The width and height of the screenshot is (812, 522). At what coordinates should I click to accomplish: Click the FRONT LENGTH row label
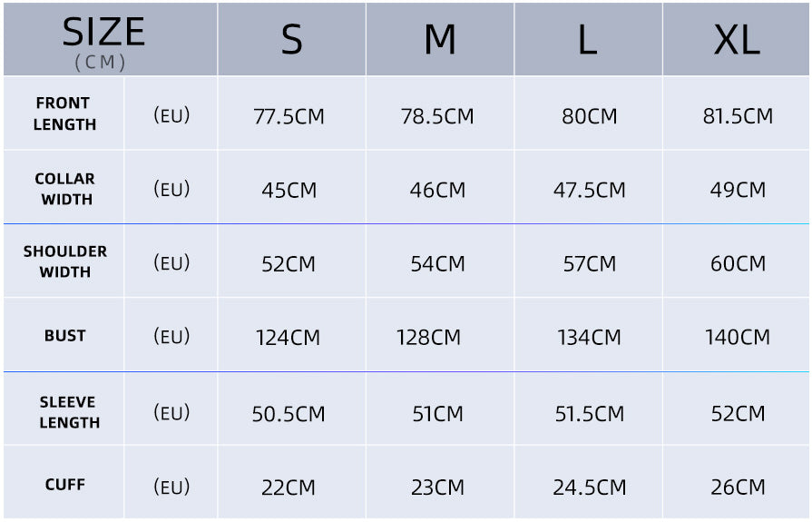point(64,113)
